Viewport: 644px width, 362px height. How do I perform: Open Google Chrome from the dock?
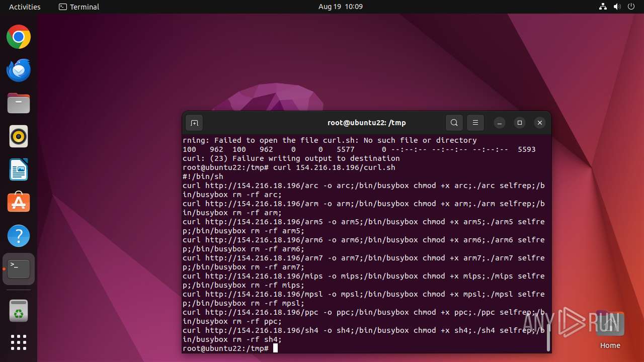19,37
